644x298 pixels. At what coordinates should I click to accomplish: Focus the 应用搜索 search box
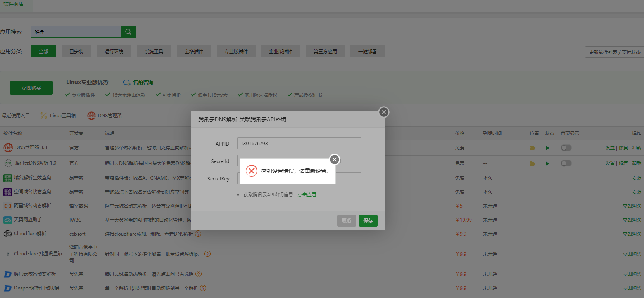coord(76,32)
